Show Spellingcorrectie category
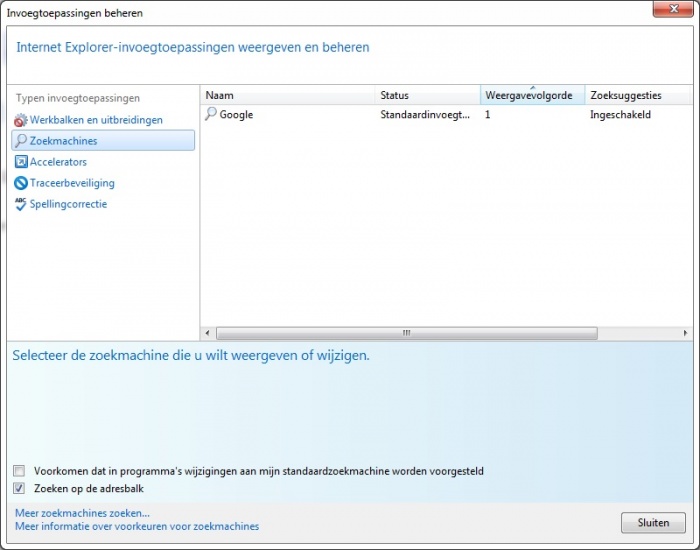The height and width of the screenshot is (550, 700). click(68, 204)
